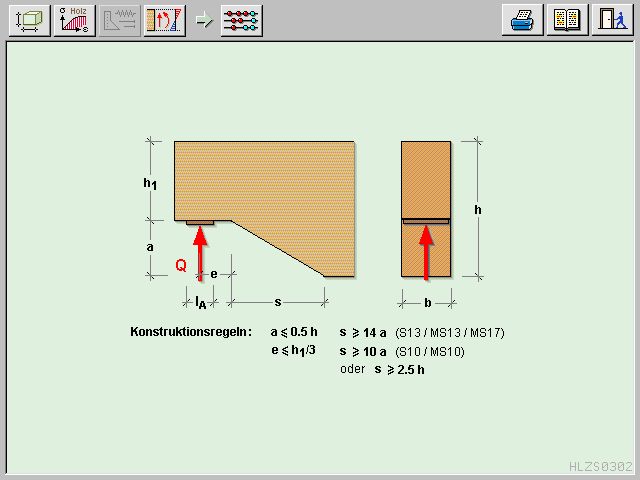Start calculation with the abacus icon
Image resolution: width=640 pixels, height=480 pixels.
(241, 20)
